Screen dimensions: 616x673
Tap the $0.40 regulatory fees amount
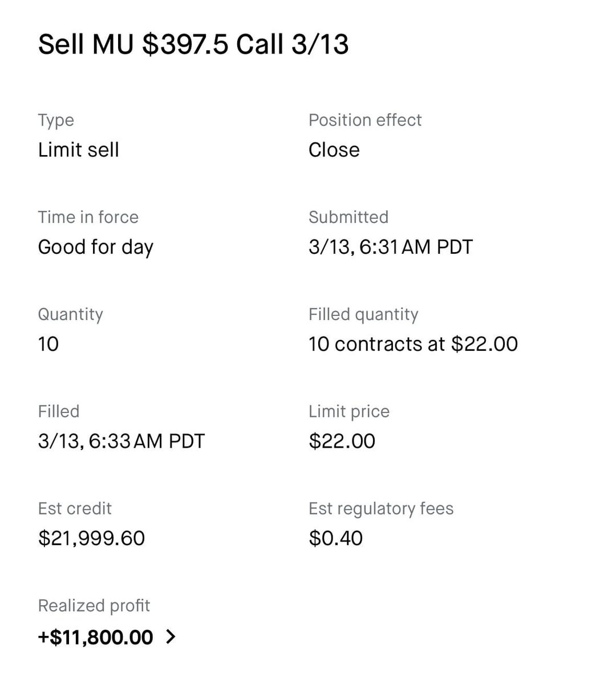(x=335, y=538)
